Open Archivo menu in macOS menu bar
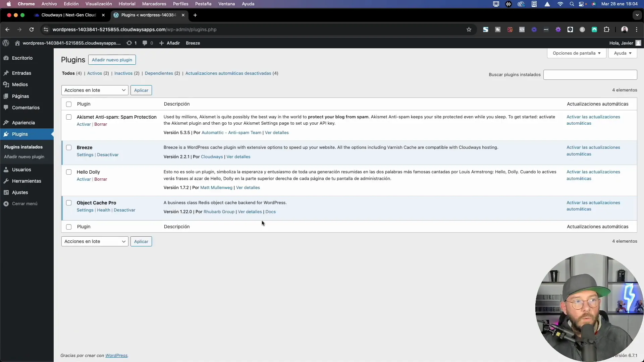The image size is (644, 362). point(49,4)
